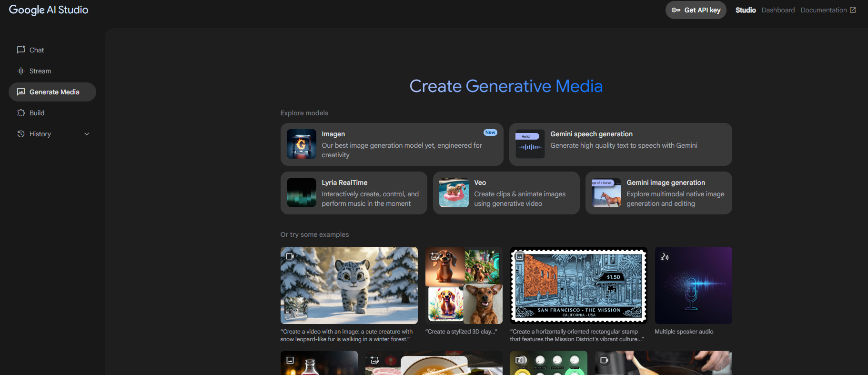Click the 'Explore models' label

304,113
